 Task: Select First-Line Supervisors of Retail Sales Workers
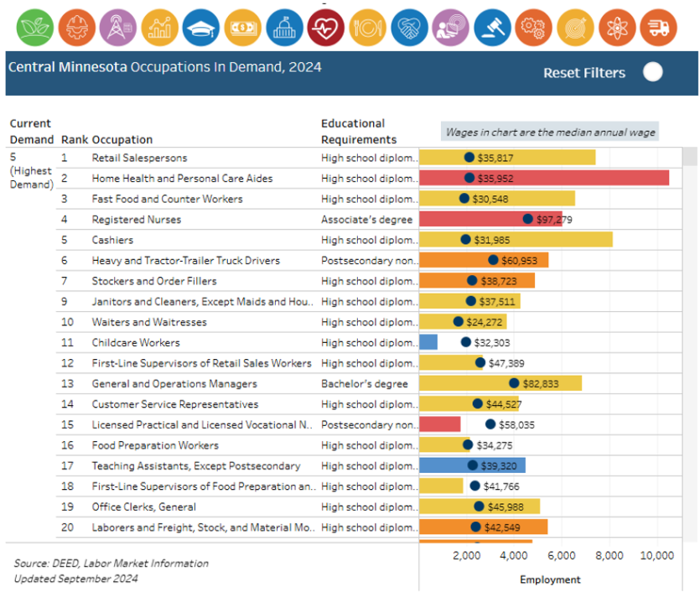[201, 363]
